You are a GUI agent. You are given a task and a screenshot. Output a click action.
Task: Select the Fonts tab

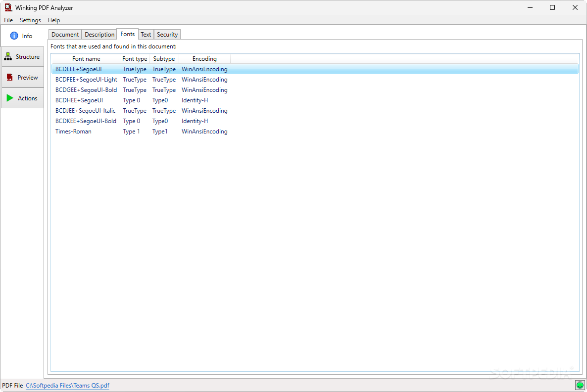[128, 34]
